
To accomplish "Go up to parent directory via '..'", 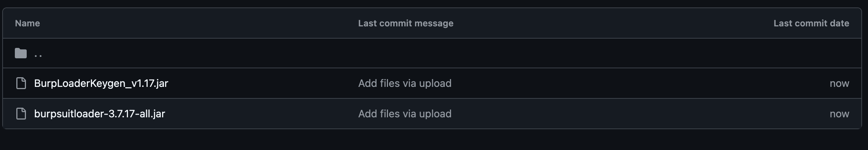I will 38,54.
